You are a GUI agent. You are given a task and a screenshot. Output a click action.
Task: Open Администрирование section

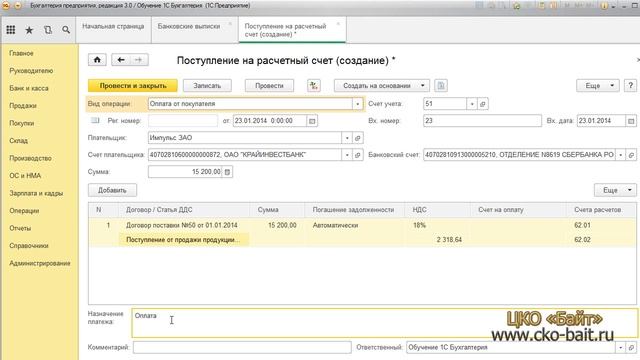coord(40,264)
